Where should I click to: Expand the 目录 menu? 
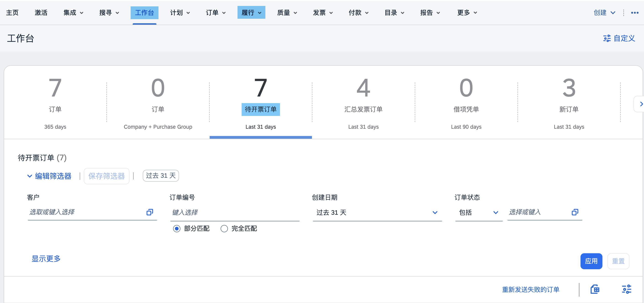[x=394, y=13]
